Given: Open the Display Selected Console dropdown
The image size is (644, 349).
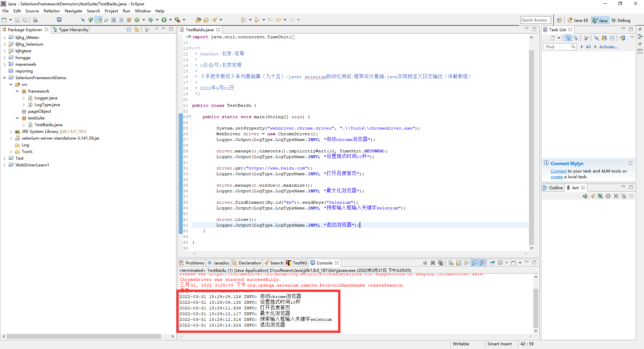Looking at the screenshot, I should point(507,263).
